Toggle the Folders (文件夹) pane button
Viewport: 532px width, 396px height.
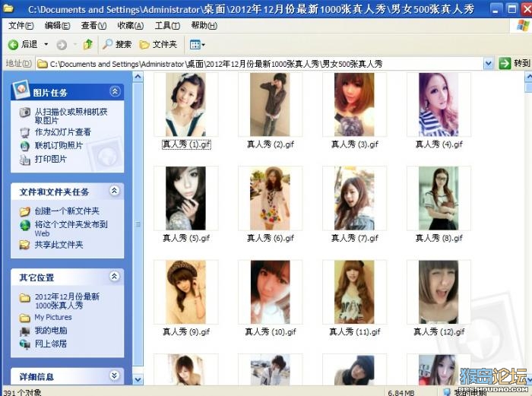click(x=158, y=44)
